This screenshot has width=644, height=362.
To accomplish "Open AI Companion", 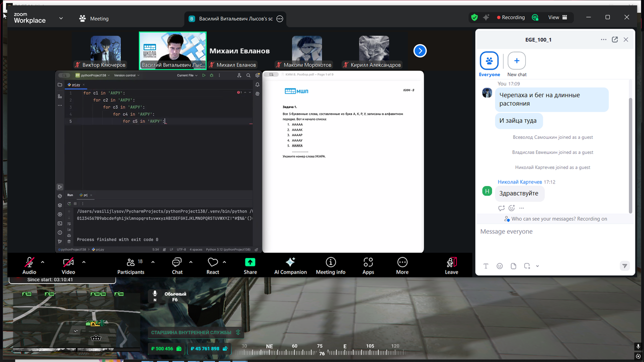I will [x=290, y=265].
